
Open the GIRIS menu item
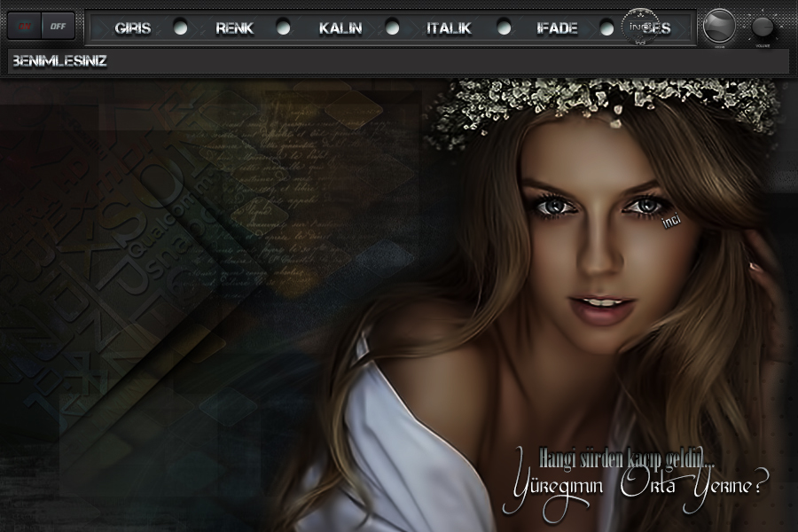(x=133, y=28)
